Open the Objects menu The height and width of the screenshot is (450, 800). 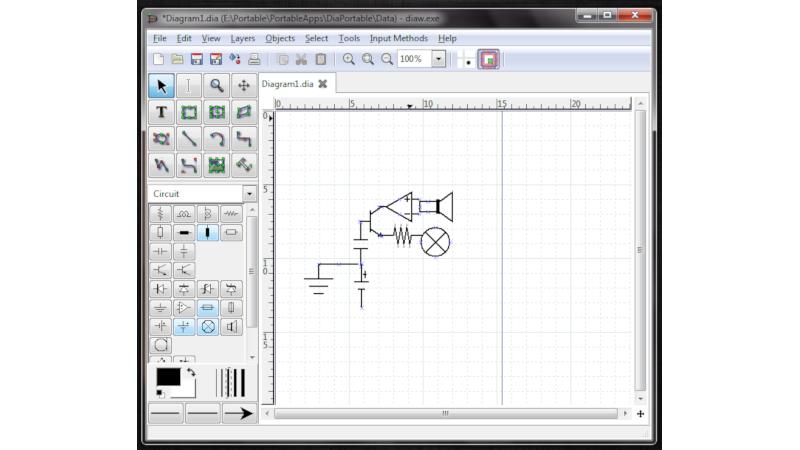tap(280, 38)
